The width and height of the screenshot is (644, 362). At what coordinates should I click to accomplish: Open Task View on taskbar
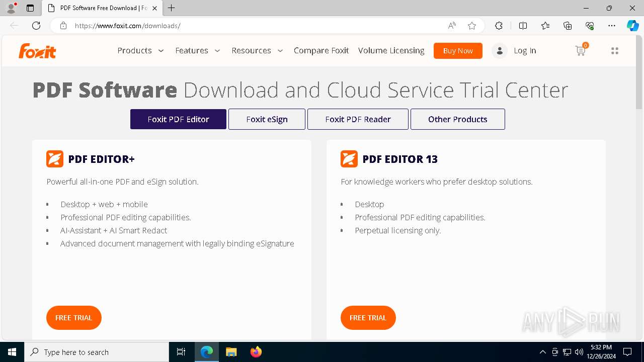pos(181,352)
